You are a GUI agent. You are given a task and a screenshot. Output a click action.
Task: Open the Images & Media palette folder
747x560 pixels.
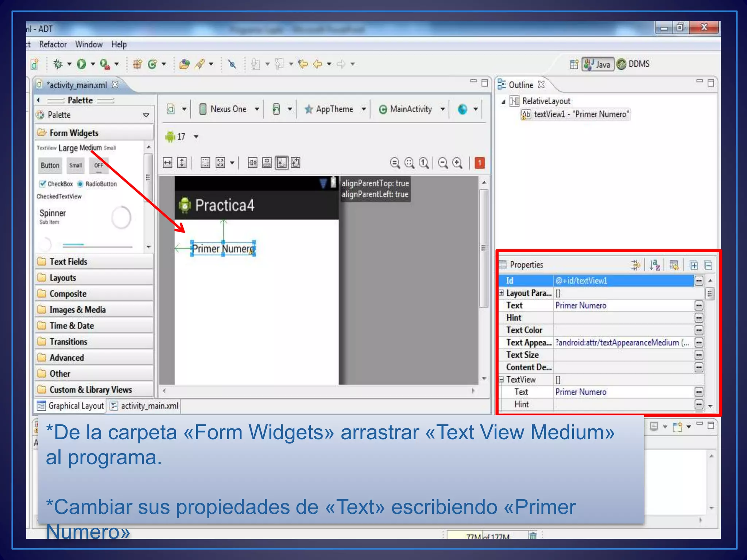(x=94, y=310)
